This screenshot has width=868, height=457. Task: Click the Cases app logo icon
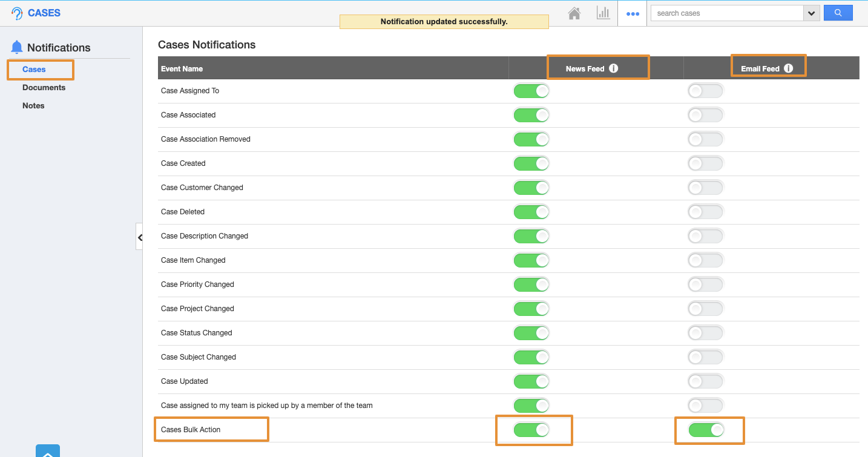click(x=17, y=13)
